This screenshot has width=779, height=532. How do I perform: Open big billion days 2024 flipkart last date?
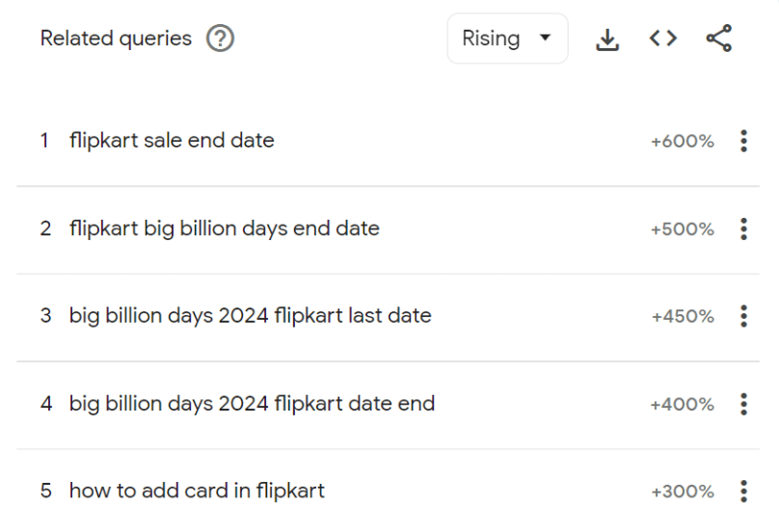tap(251, 316)
